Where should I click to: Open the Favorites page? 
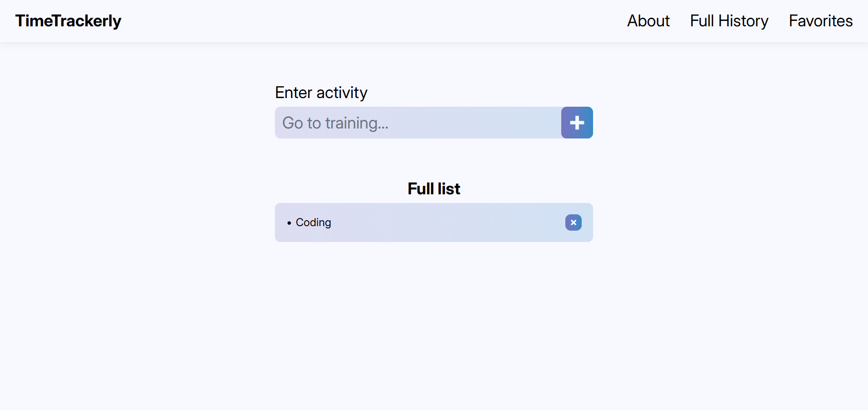(x=820, y=21)
